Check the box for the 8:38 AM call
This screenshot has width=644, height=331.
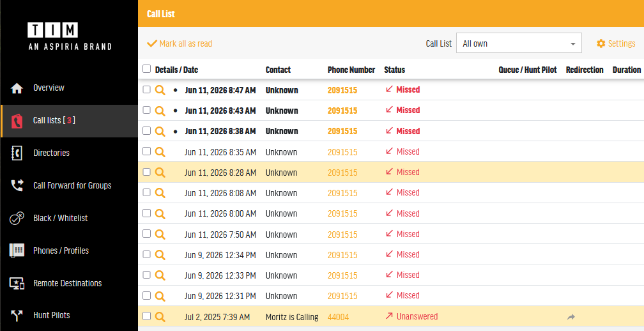(147, 130)
